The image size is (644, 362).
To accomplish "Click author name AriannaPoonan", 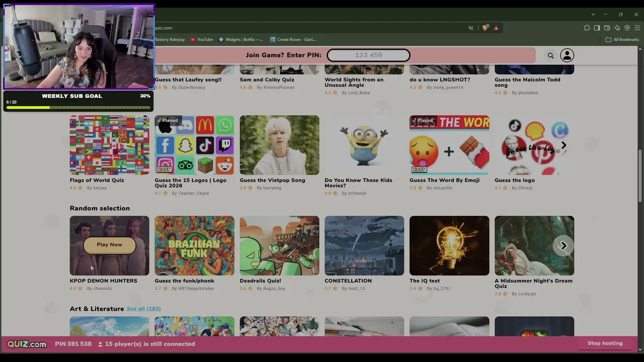I will click(279, 87).
